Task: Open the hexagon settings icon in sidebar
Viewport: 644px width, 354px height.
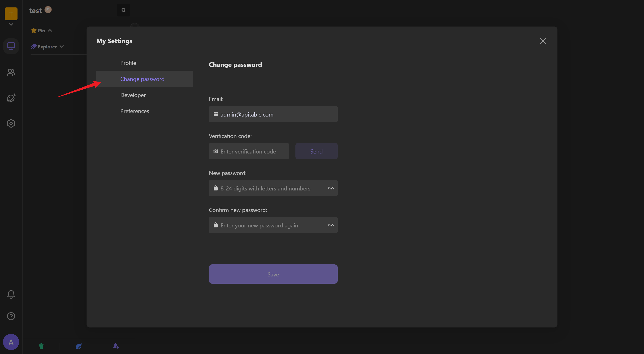Action: (11, 123)
